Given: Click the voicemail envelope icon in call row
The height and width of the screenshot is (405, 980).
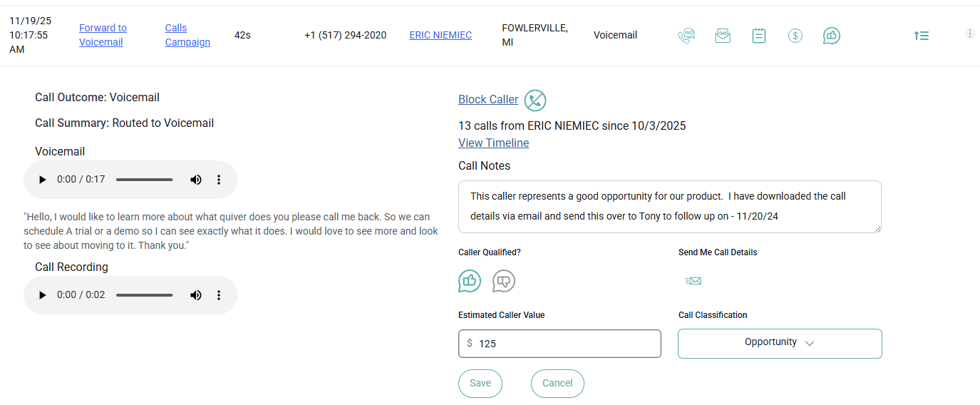Looking at the screenshot, I should [723, 36].
